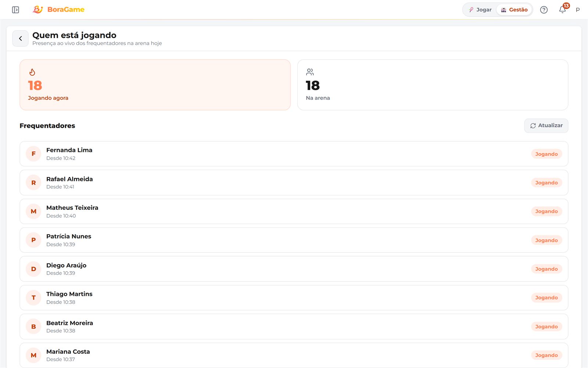Image resolution: width=588 pixels, height=368 pixels.
Task: Open notifications bell with 13 badge
Action: (x=563, y=10)
